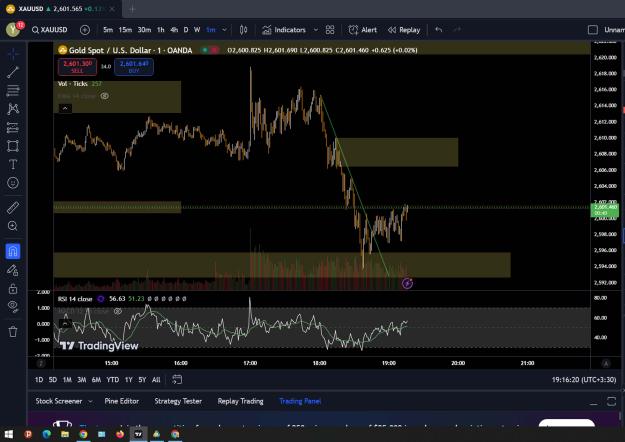Switch to the 15m timeframe
This screenshot has height=442, width=625.
coord(125,30)
